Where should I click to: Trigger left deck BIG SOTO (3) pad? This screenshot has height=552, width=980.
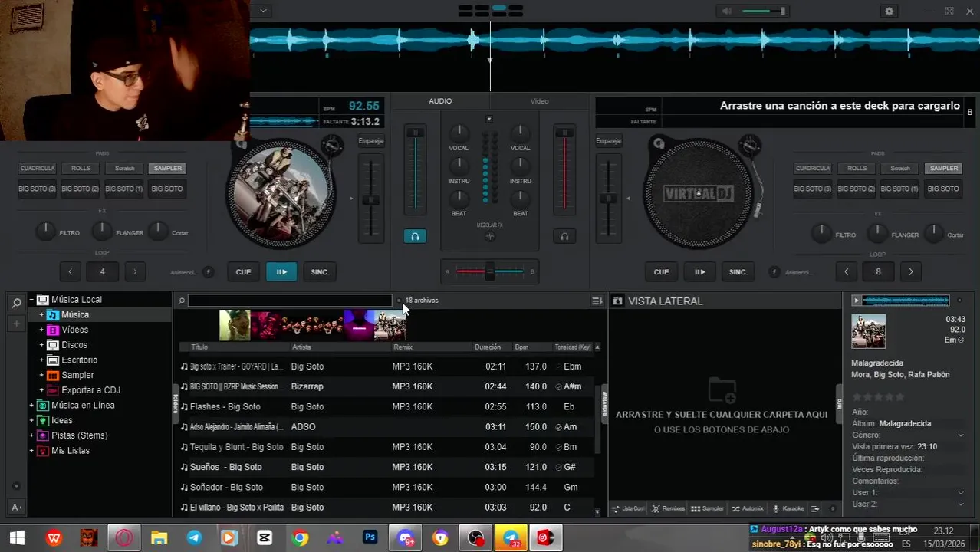38,189
